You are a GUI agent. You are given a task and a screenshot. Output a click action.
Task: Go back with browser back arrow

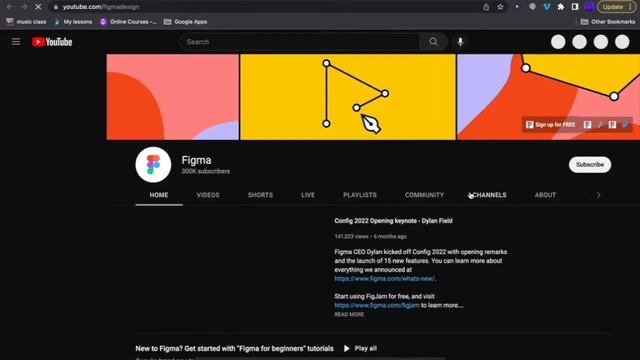[9, 7]
